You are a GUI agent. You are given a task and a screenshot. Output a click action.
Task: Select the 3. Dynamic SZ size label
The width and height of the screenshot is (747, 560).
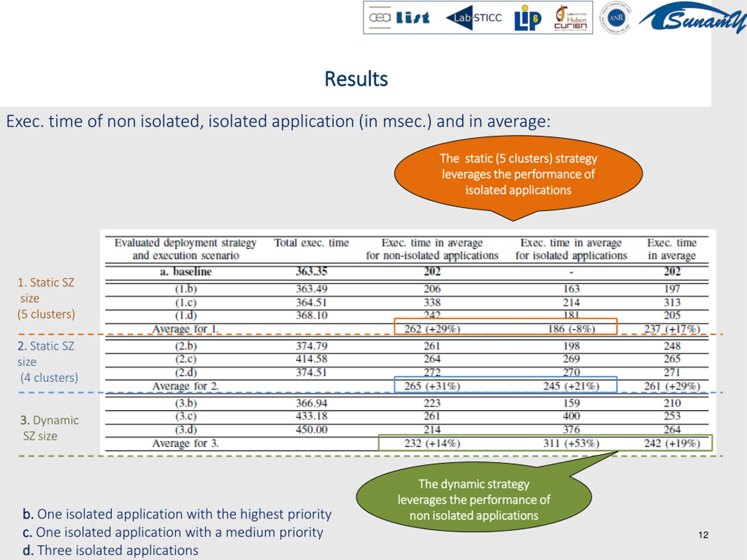coord(49,428)
